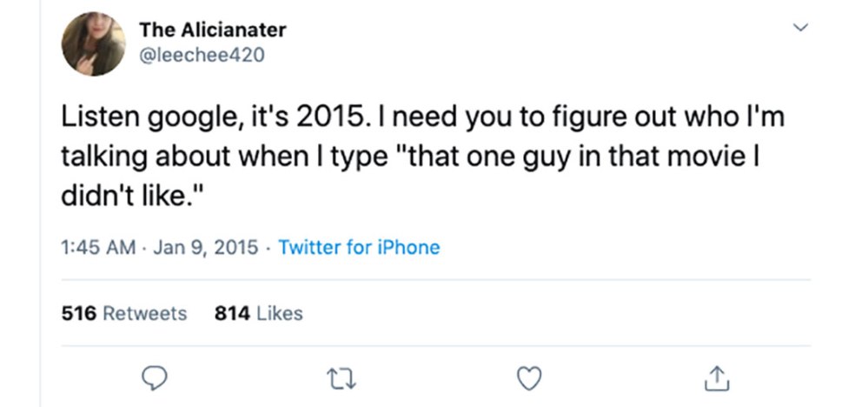View the 814 Likes list
Screen dimensions: 868x407
(259, 313)
